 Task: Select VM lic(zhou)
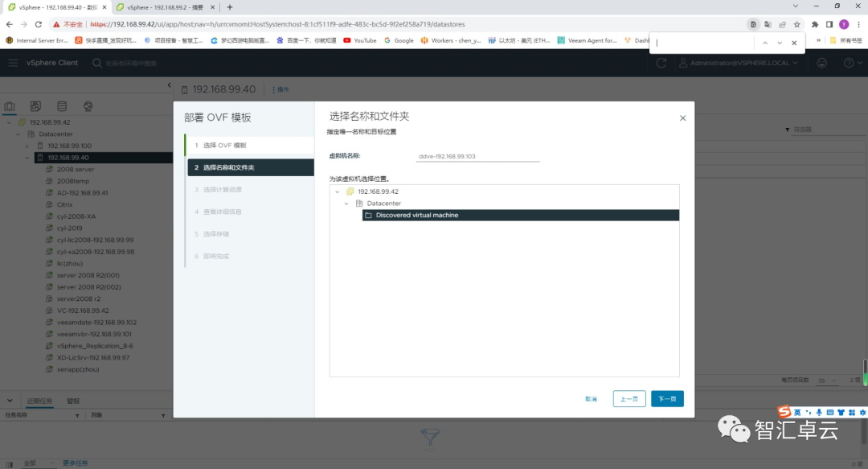coord(69,263)
